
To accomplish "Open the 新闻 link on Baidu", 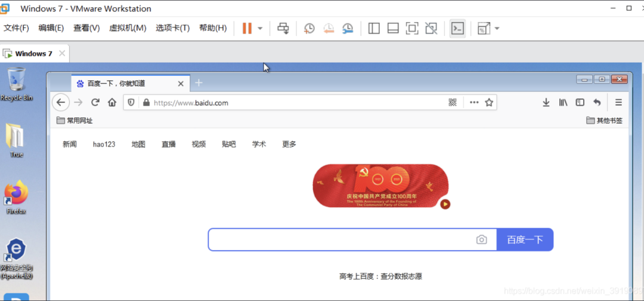I will 70,145.
